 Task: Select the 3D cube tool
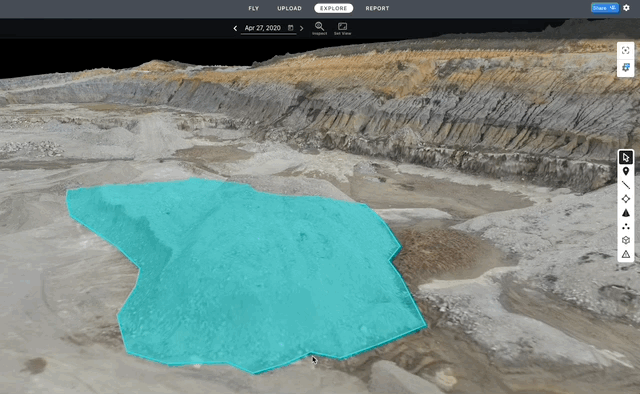626,240
